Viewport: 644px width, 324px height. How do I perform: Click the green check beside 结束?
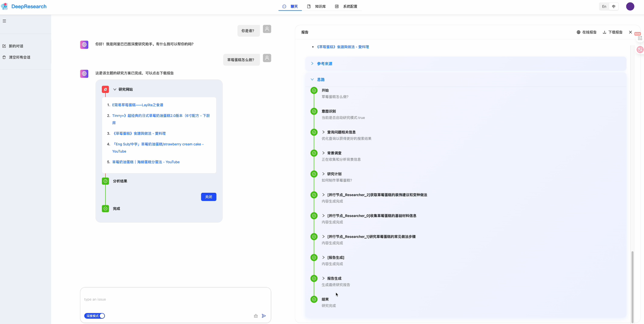pos(314,299)
